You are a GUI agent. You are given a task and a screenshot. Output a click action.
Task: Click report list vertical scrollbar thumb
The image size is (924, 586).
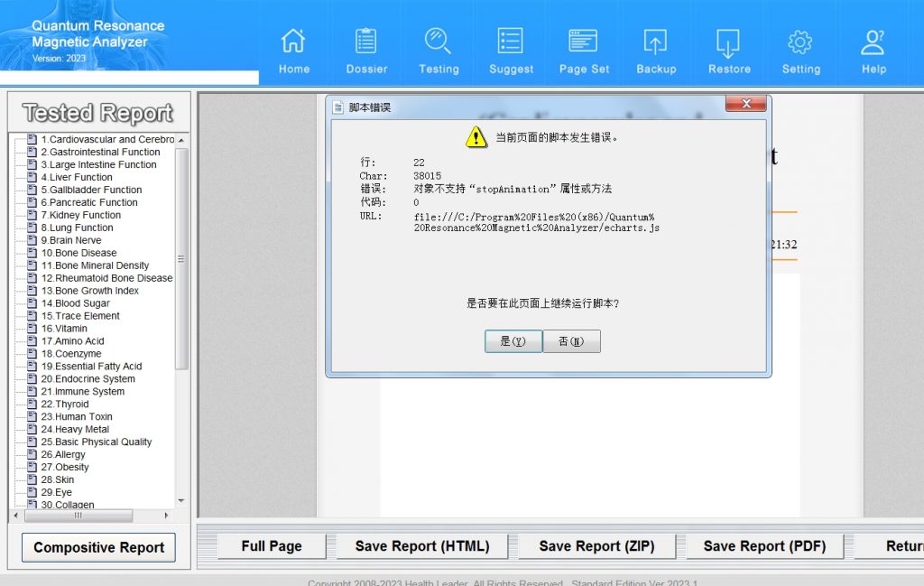click(181, 259)
